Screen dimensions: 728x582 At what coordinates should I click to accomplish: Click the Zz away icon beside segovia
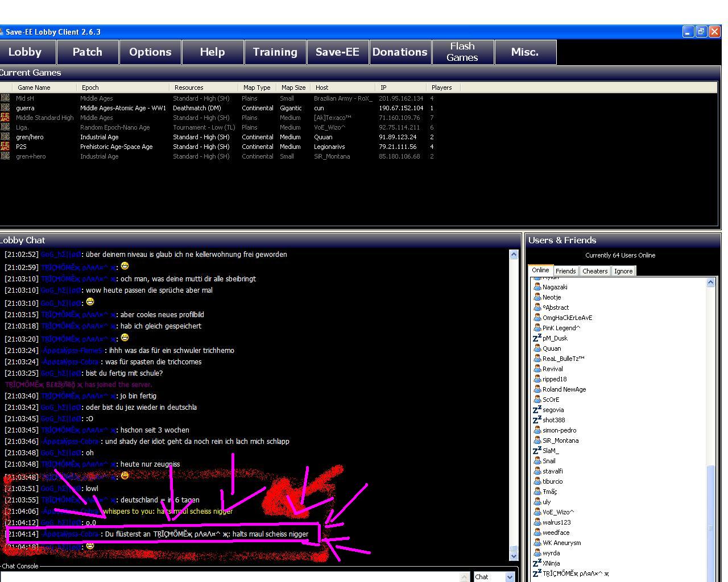coord(537,410)
